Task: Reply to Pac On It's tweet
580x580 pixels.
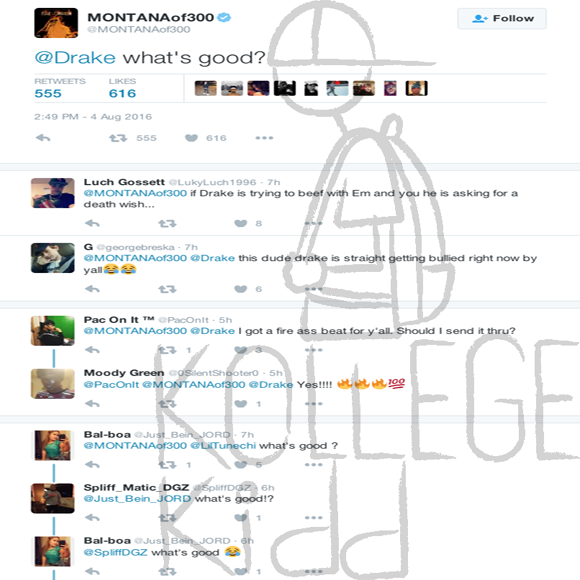Action: click(92, 350)
